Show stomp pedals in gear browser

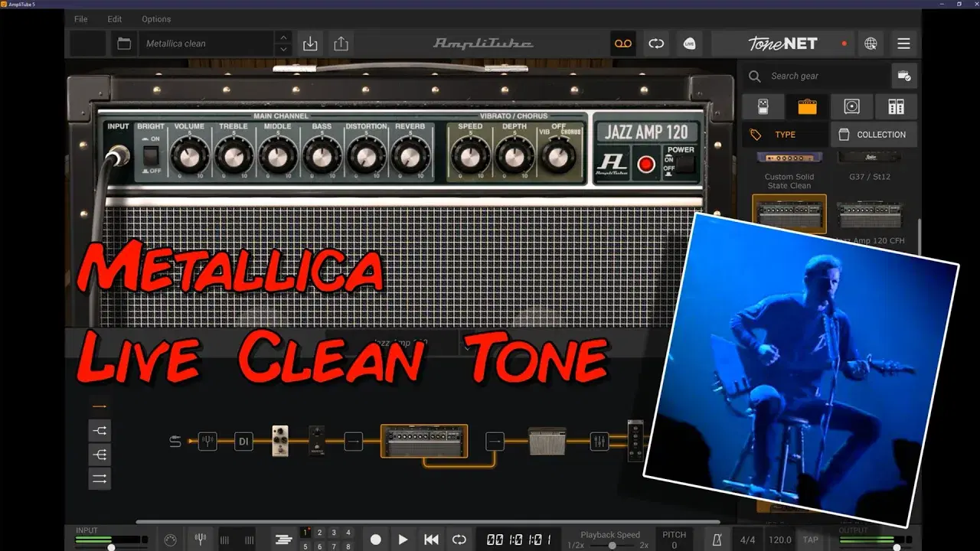pos(763,106)
